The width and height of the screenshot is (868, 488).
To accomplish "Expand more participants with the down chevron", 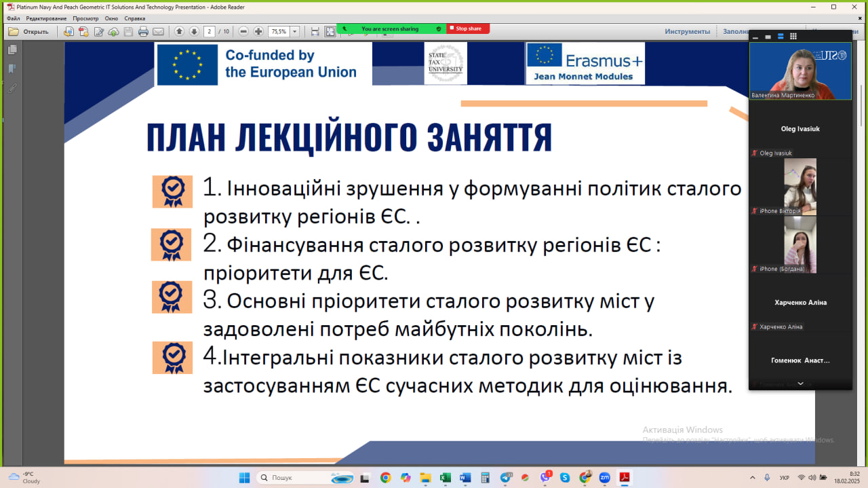I will coord(800,383).
